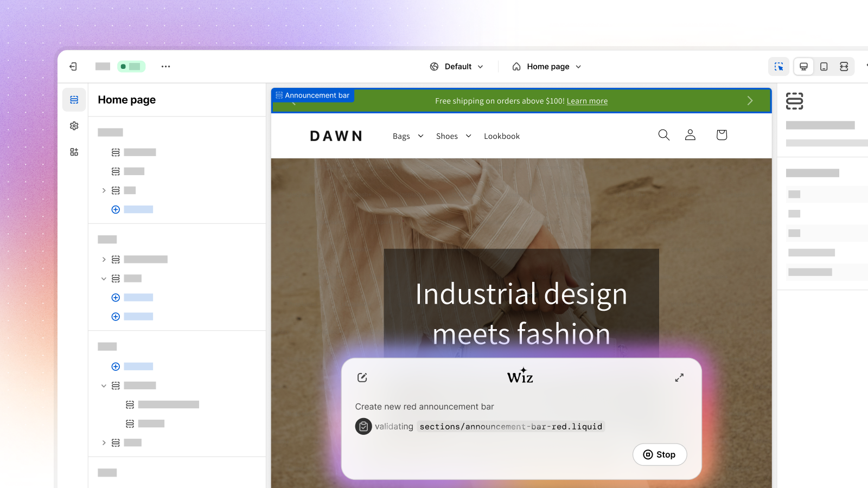Select the Sections panel in the left sidebar

74,99
